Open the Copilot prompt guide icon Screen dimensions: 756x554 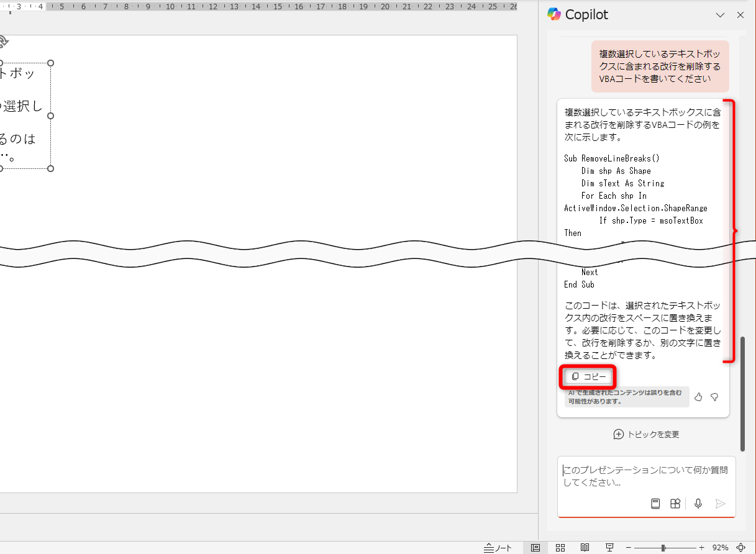click(655, 504)
